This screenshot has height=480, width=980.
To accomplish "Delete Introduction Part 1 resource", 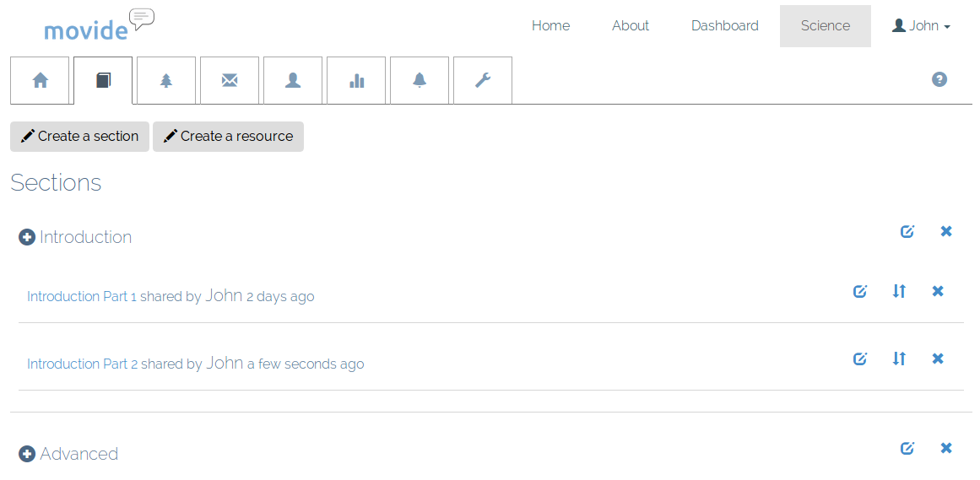I will (938, 291).
